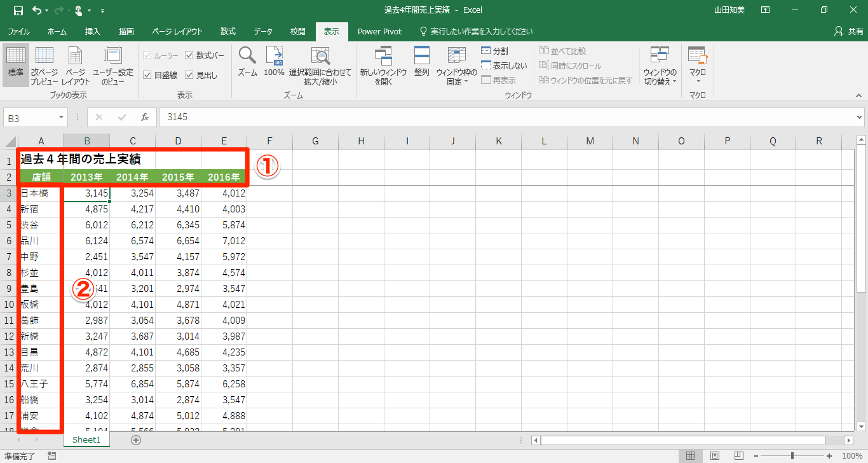
Task: Open Freeze Panes (ウィンドウ枠の固定) dropdown
Action: [x=456, y=66]
